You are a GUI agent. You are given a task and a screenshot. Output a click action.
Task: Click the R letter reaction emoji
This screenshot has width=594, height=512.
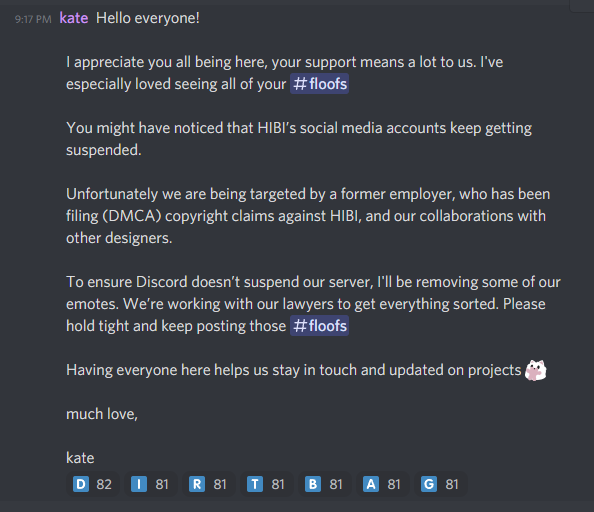click(x=197, y=484)
